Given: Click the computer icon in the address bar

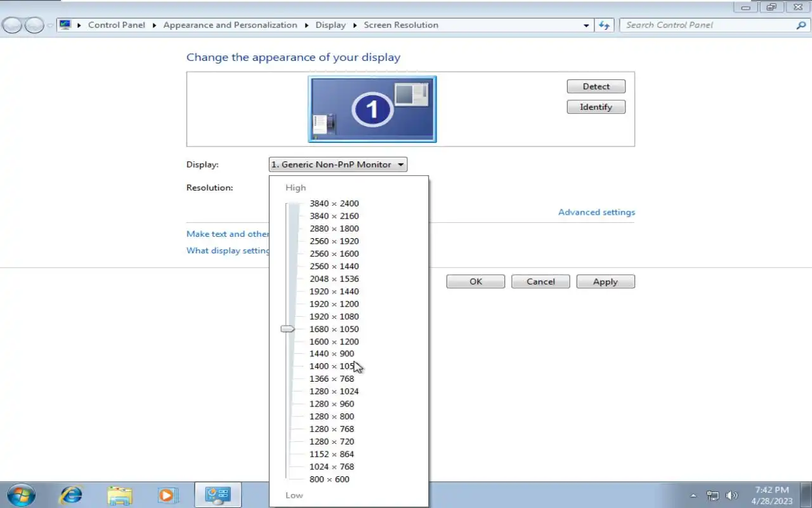Looking at the screenshot, I should [x=65, y=25].
